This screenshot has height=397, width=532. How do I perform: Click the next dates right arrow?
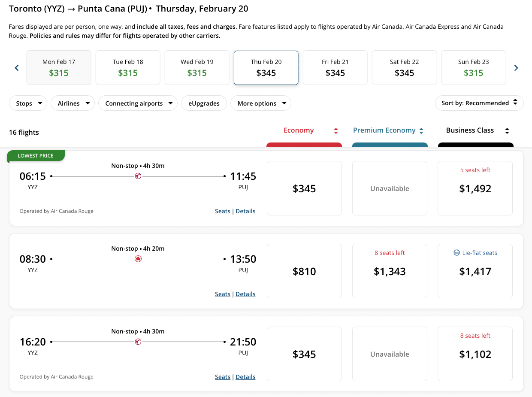(x=516, y=68)
